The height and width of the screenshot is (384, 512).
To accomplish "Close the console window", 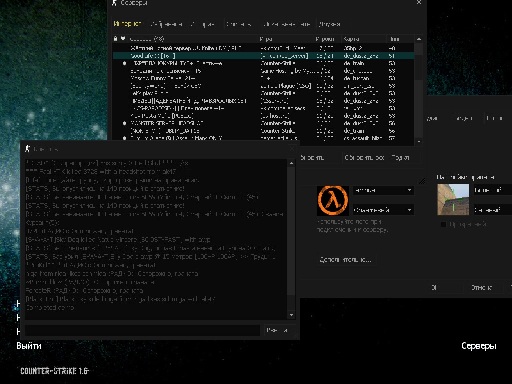I will point(292,149).
